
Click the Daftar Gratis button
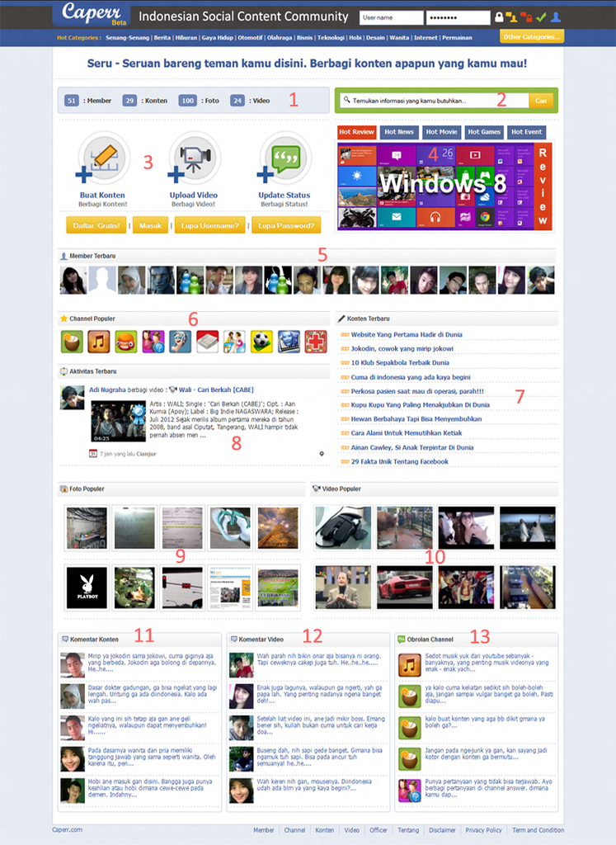(x=96, y=225)
